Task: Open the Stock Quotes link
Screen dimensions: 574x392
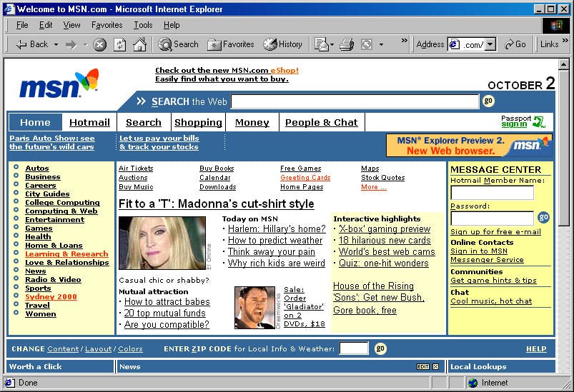Action: pos(383,177)
